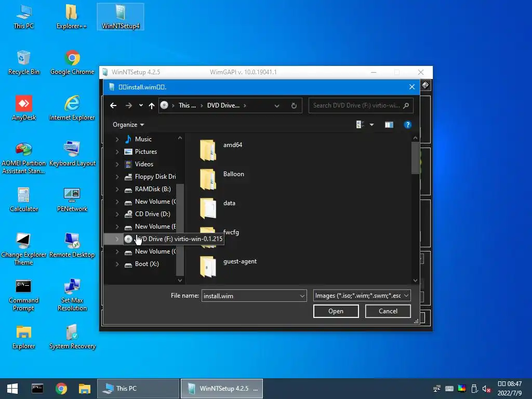Launch Command Prompt from the taskbar

(x=37, y=389)
